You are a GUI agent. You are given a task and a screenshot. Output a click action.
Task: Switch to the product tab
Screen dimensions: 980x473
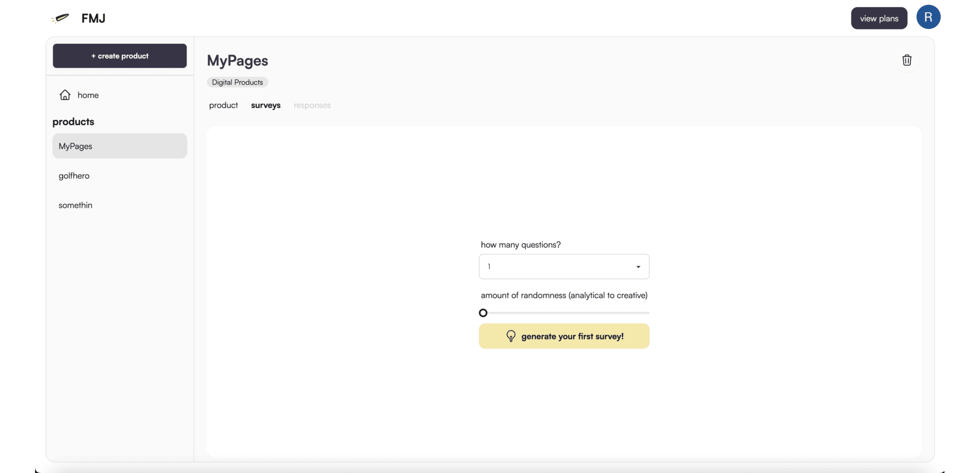tap(223, 105)
